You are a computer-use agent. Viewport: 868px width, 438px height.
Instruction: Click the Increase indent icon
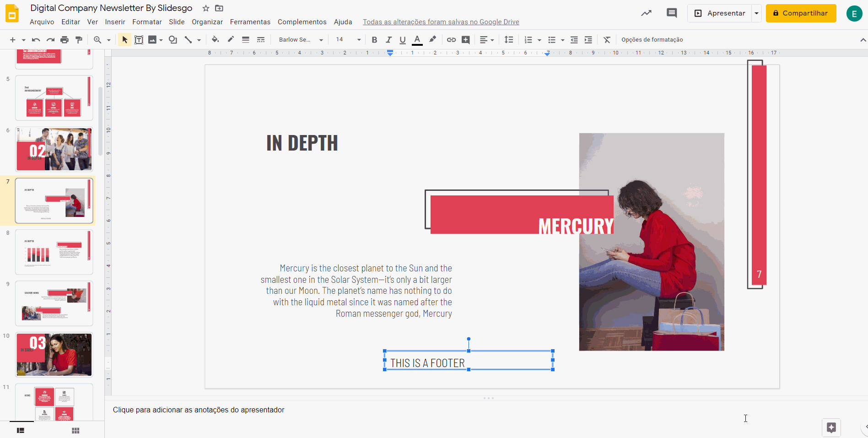(588, 40)
